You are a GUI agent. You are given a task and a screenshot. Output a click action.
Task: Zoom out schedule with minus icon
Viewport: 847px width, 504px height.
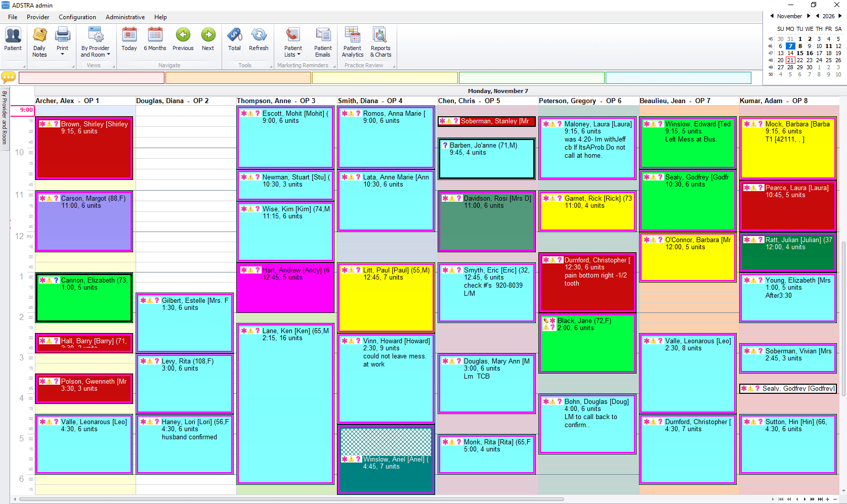click(x=835, y=499)
